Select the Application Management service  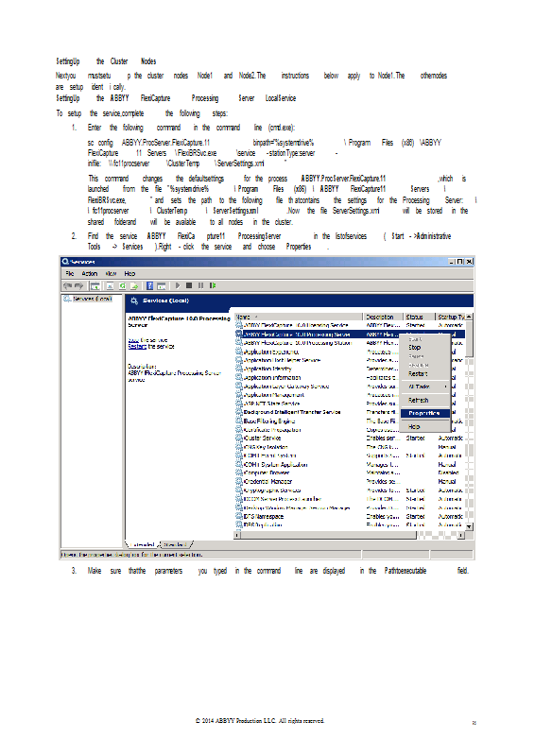[x=350, y=395]
